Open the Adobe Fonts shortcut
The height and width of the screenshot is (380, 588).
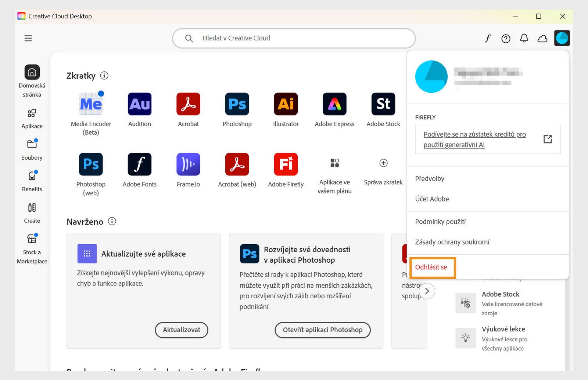[x=139, y=164]
